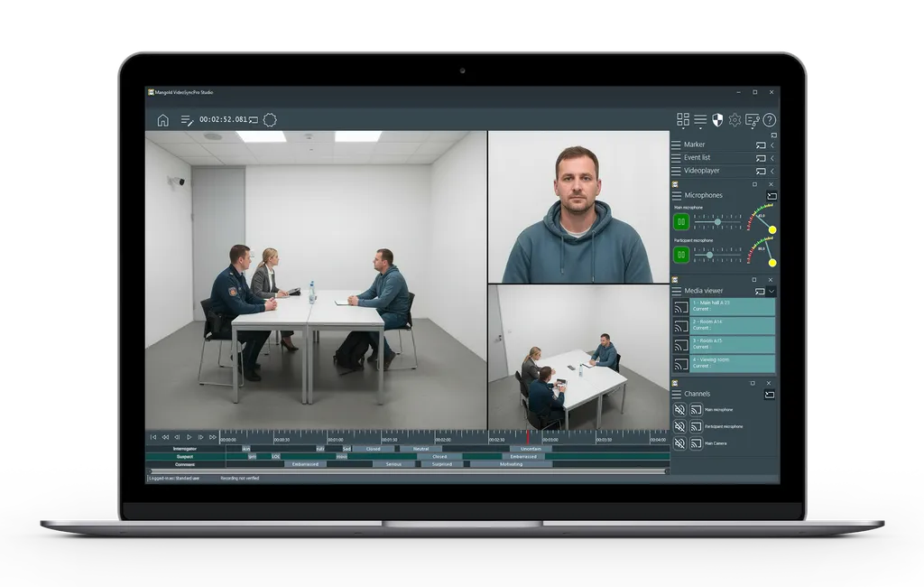
Task: Click the layout grid icon near top right
Action: coord(683,119)
